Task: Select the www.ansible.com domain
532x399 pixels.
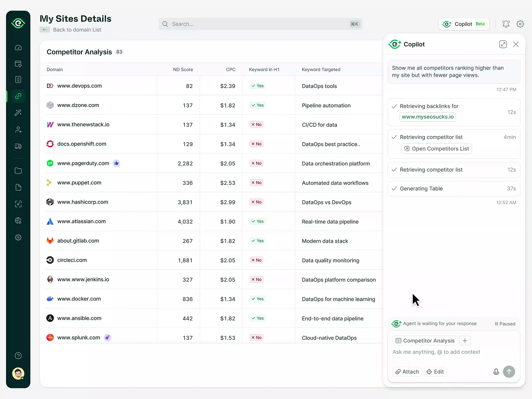Action: click(x=79, y=318)
